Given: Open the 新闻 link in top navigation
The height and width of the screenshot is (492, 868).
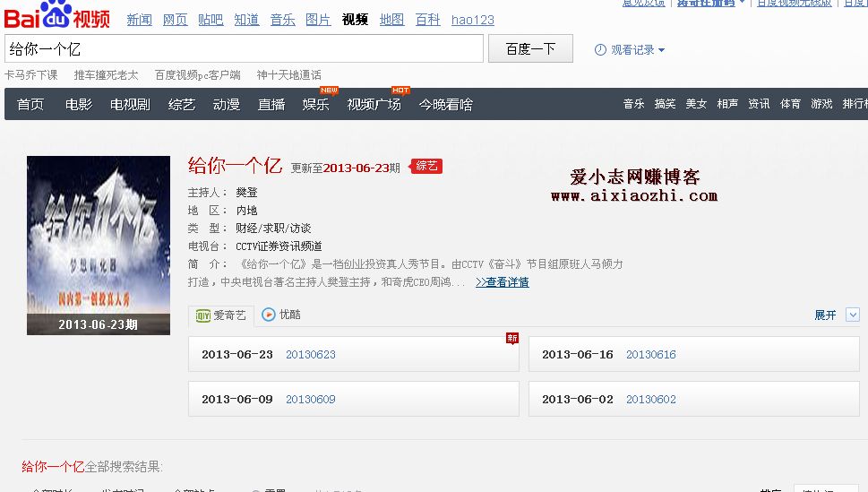Looking at the screenshot, I should point(140,20).
